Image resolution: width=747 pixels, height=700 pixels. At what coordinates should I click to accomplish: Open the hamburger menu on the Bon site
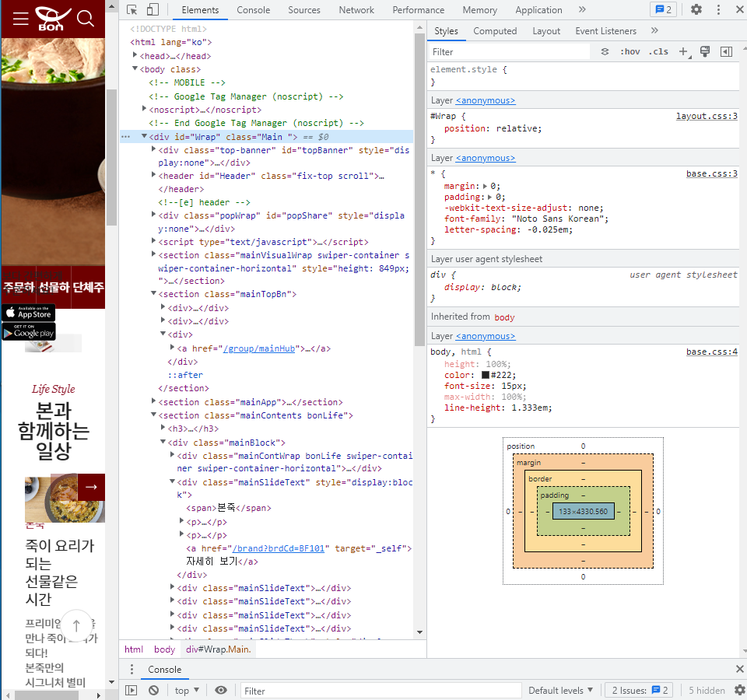20,19
